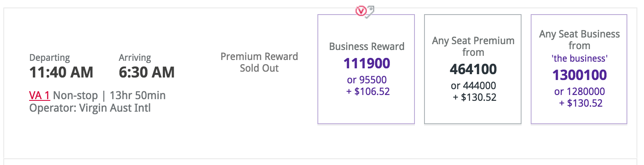Screen dimensions: 644x165
Task: Choose the 'or 444000' Premium alternative
Action: point(473,86)
